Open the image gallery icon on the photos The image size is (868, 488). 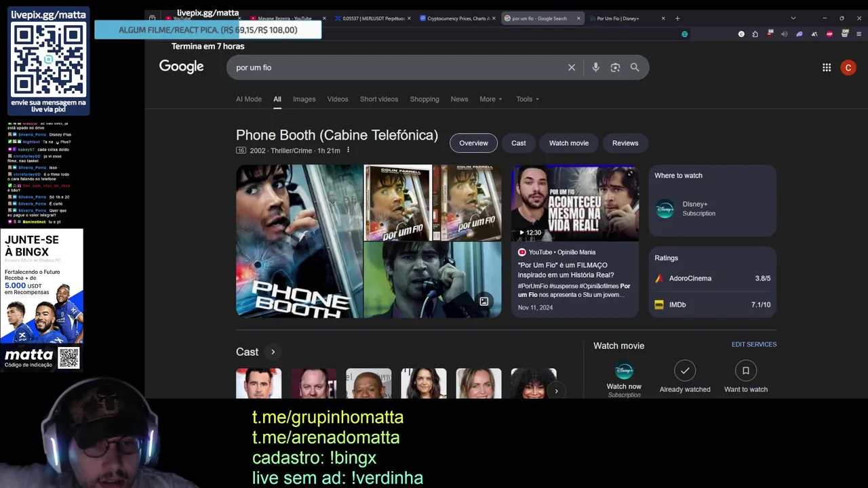pos(484,302)
